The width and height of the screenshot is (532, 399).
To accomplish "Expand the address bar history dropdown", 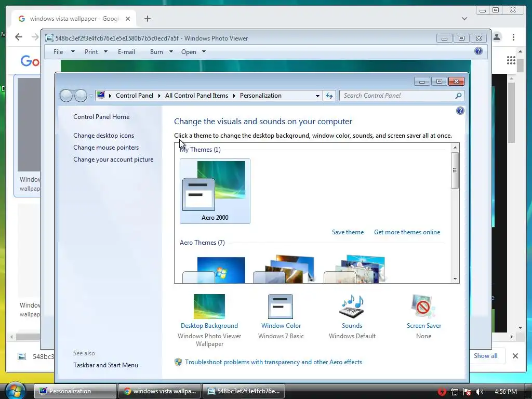I will click(317, 96).
